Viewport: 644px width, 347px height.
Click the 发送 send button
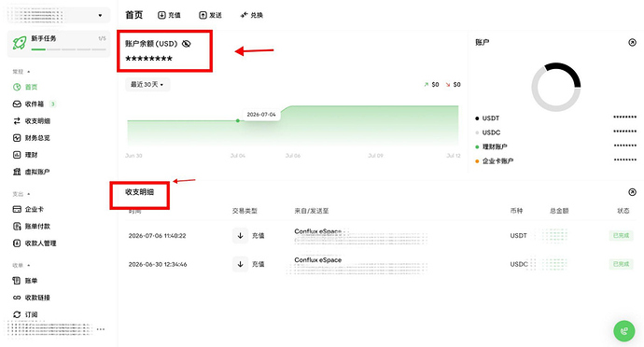(x=210, y=15)
